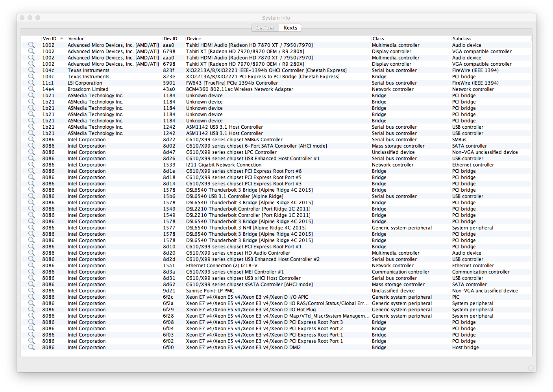The width and height of the screenshot is (553, 392).
Task: Click magnifier for sSATA Controller 8d62 row
Action: click(31, 285)
